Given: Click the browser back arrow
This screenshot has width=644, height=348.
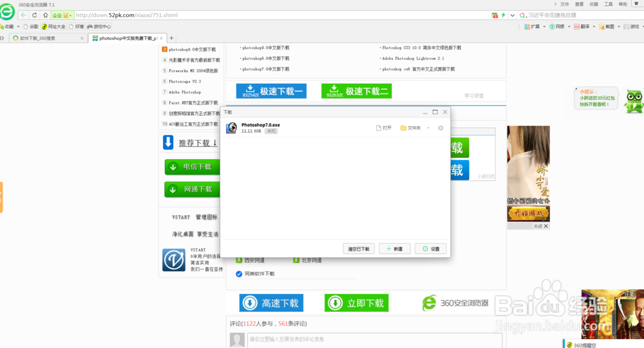Looking at the screenshot, I should (x=23, y=15).
